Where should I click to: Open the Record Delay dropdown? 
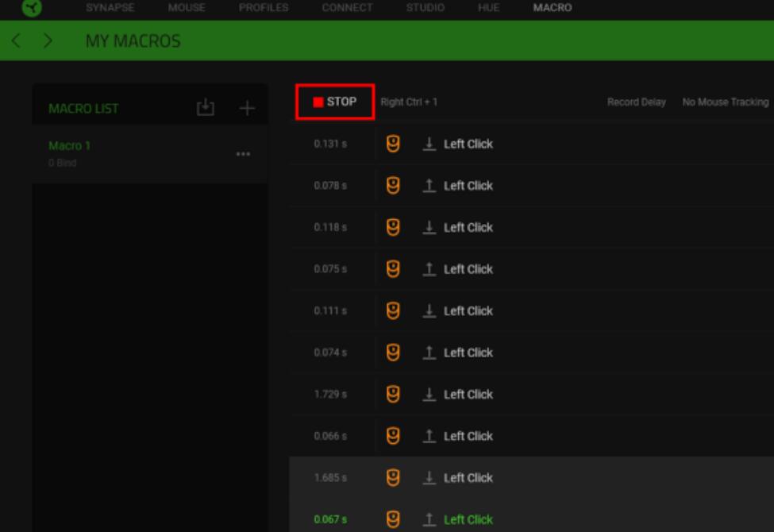[636, 102]
